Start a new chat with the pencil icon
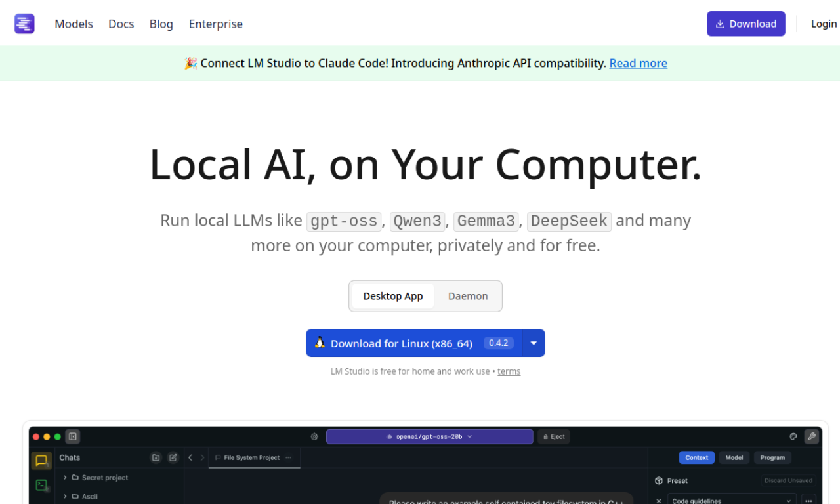Screen dimensions: 840x504 (x=173, y=457)
